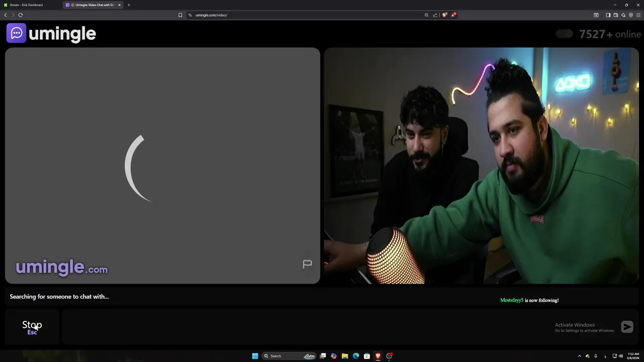Open File Explorer from the taskbar
The height and width of the screenshot is (362, 644).
click(x=345, y=356)
